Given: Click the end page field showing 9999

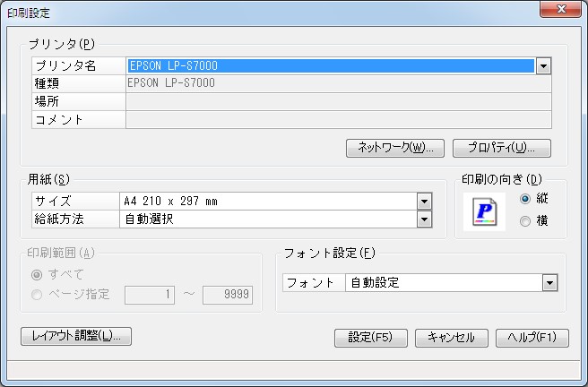Looking at the screenshot, I should [228, 295].
